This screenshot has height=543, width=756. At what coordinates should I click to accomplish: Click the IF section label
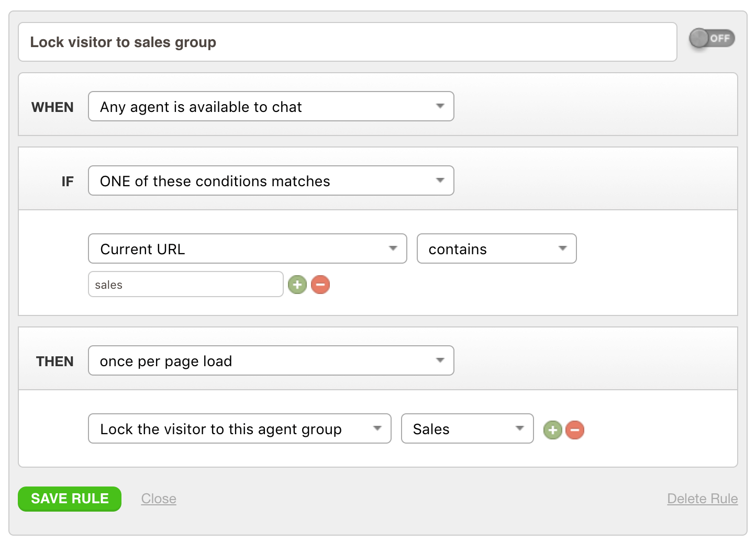(x=68, y=182)
